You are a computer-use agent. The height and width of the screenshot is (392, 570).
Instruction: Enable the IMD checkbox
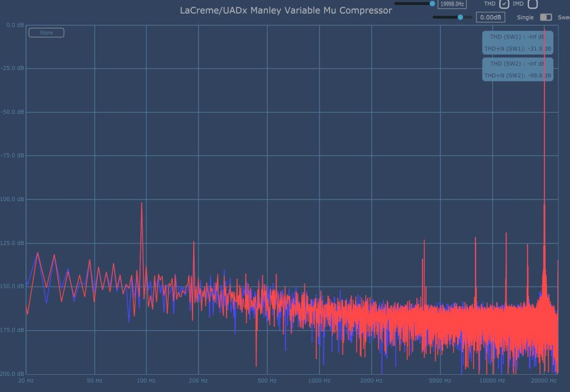(x=533, y=4)
